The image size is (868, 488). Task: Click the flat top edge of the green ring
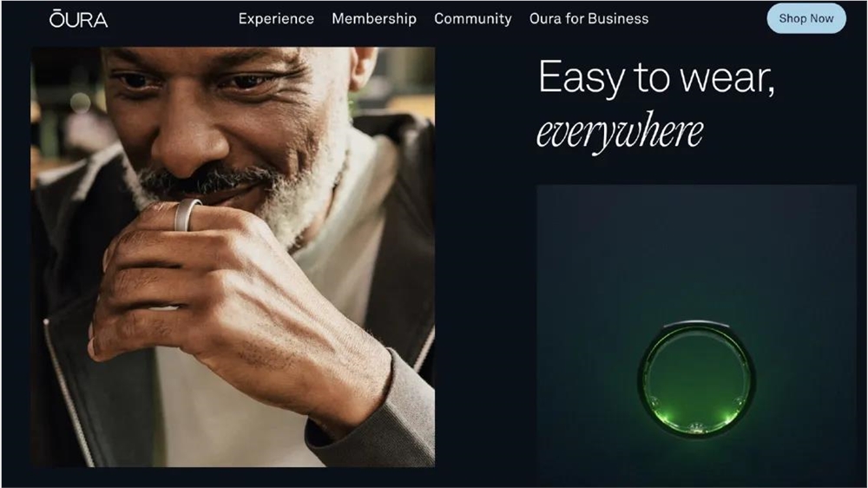point(696,324)
